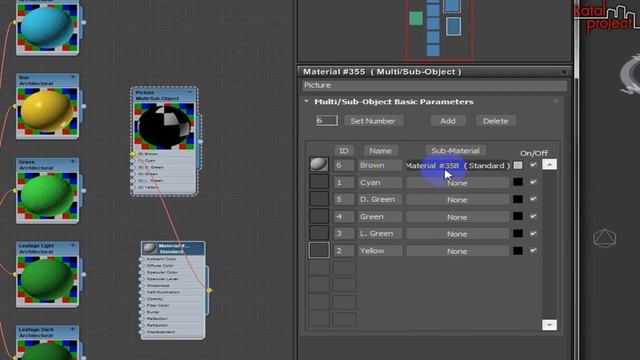The height and width of the screenshot is (360, 640).
Task: Click the output socket of Leafage Light node
Action: coord(84,275)
